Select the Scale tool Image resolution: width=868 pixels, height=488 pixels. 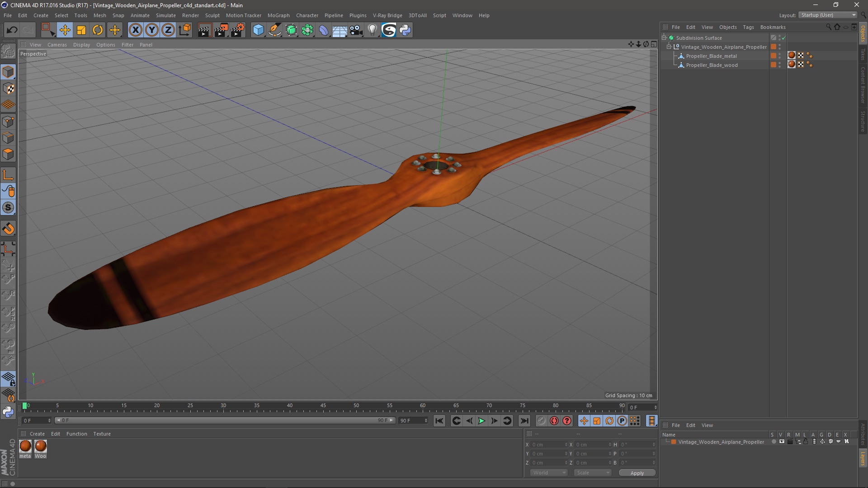pos(81,30)
